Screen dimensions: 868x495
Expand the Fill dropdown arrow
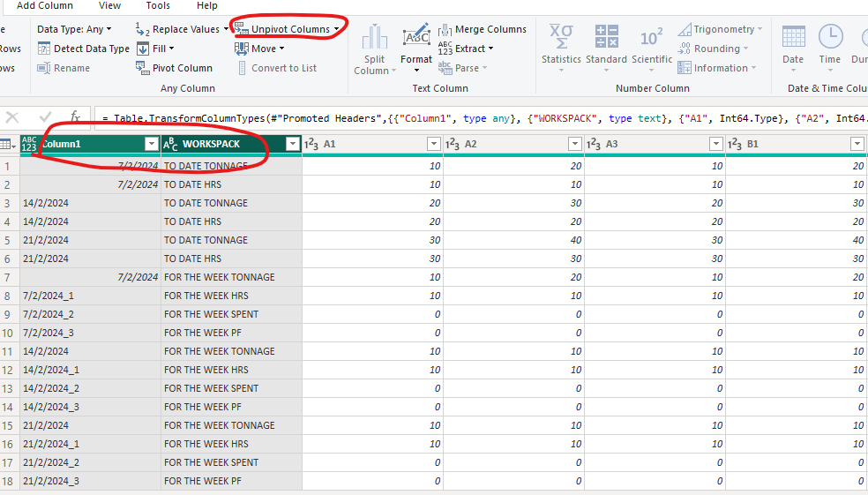[172, 49]
